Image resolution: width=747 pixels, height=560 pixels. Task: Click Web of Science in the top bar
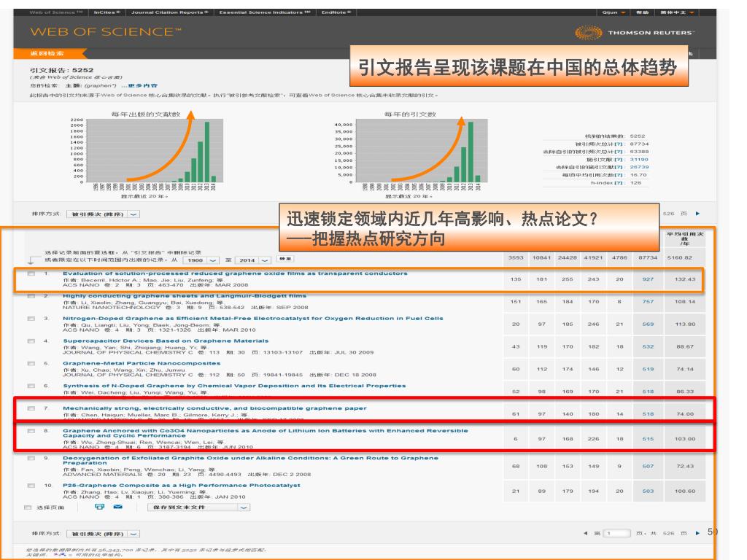pos(56,12)
